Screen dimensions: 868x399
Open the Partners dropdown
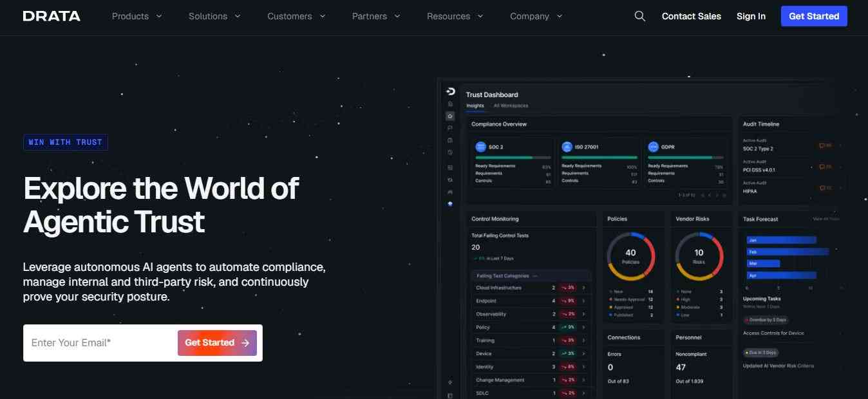(376, 16)
